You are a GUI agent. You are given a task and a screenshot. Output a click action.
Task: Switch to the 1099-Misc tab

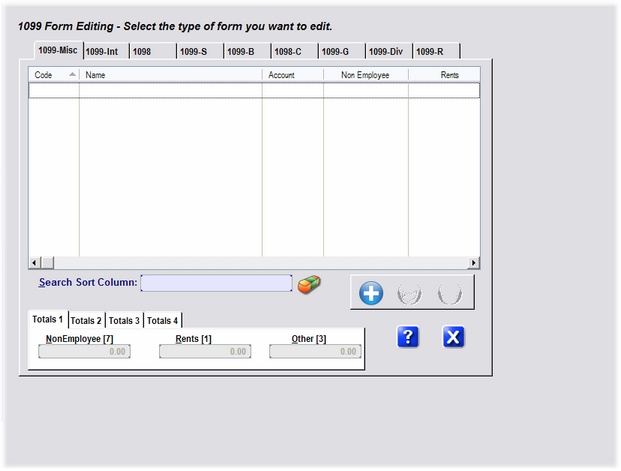coord(58,50)
